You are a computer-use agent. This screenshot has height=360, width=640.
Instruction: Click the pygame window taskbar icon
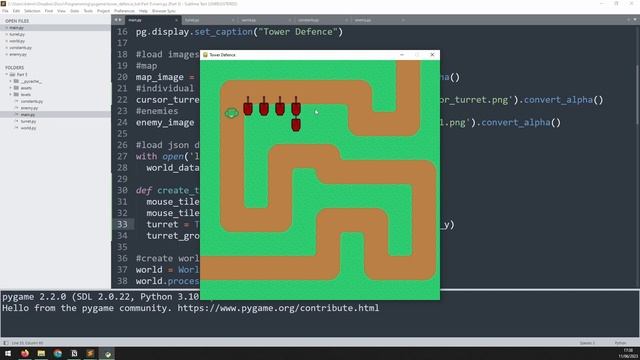(x=107, y=353)
